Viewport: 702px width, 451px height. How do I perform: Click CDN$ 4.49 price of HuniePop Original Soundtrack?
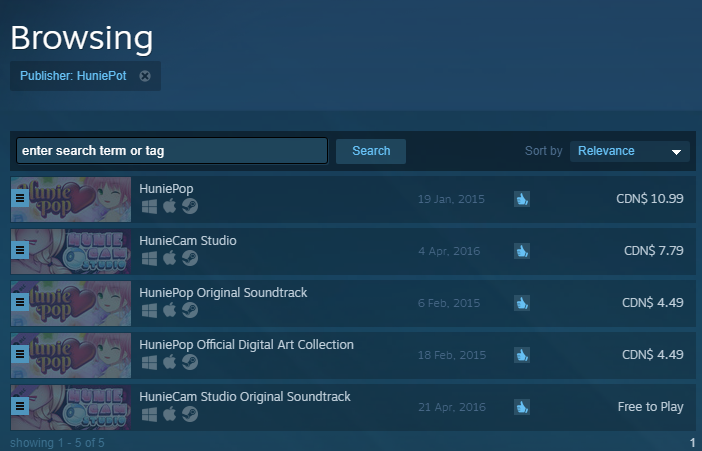[x=653, y=302]
